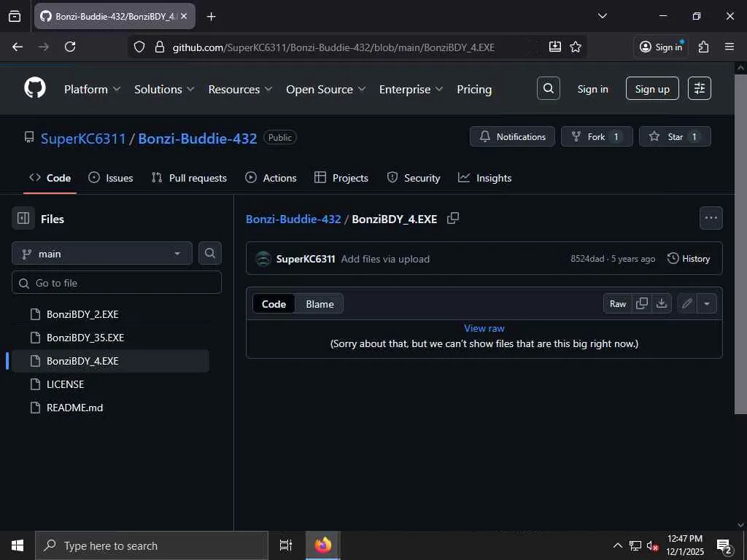The image size is (747, 560).
Task: Click the Raw button
Action: point(618,304)
